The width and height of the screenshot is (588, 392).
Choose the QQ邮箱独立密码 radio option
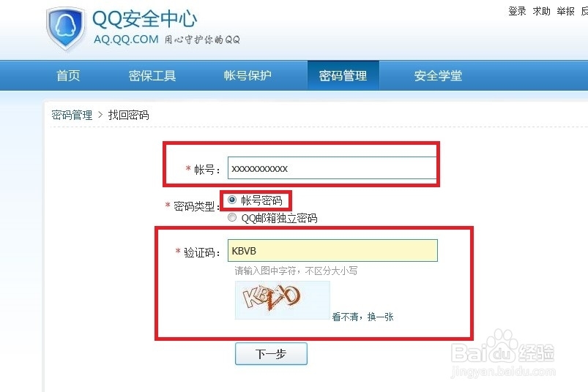(232, 217)
